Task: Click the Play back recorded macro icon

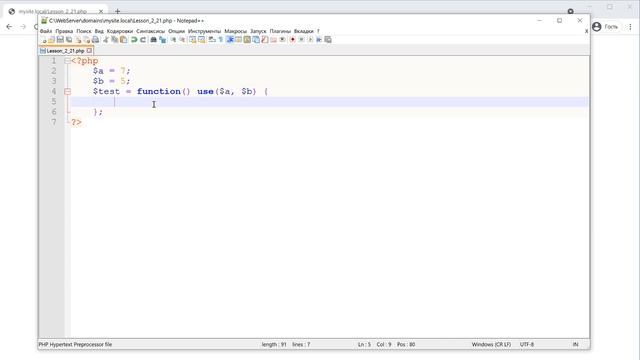Action: click(x=310, y=40)
